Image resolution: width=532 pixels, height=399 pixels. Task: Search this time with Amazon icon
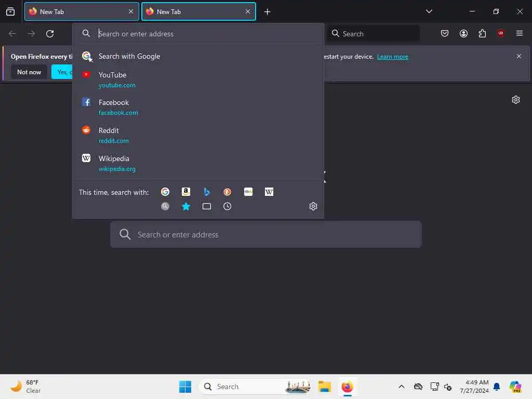point(186,192)
